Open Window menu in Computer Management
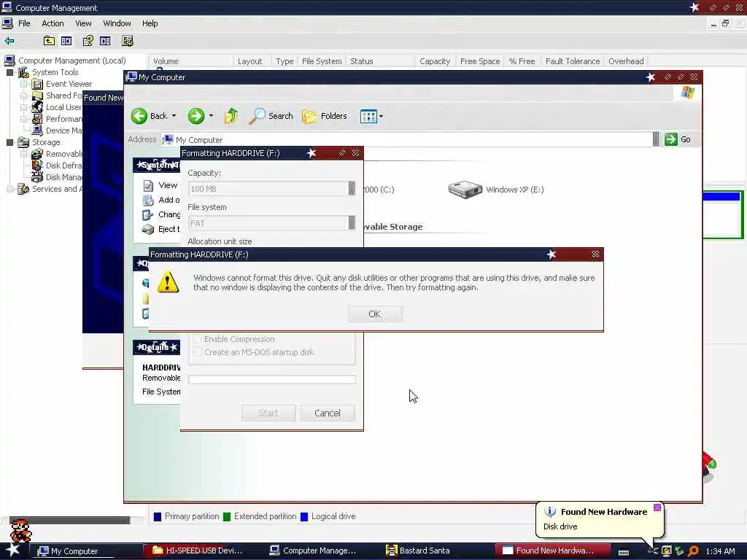 tap(117, 23)
